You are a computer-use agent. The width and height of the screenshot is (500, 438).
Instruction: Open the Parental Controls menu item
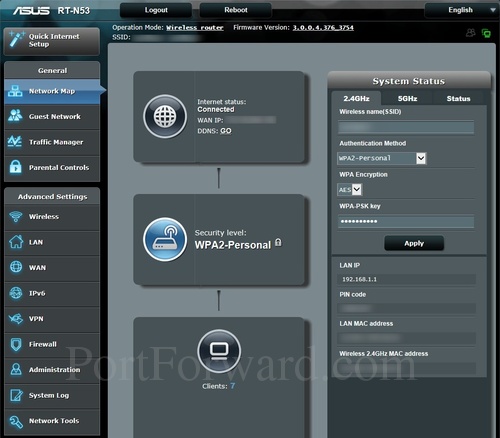tap(52, 167)
